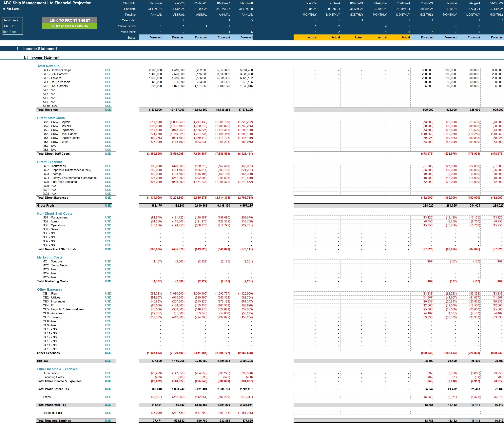Select the 'Timeline' header label
Image resolution: width=504 pixels, height=433 pixels.
(x=130, y=15)
